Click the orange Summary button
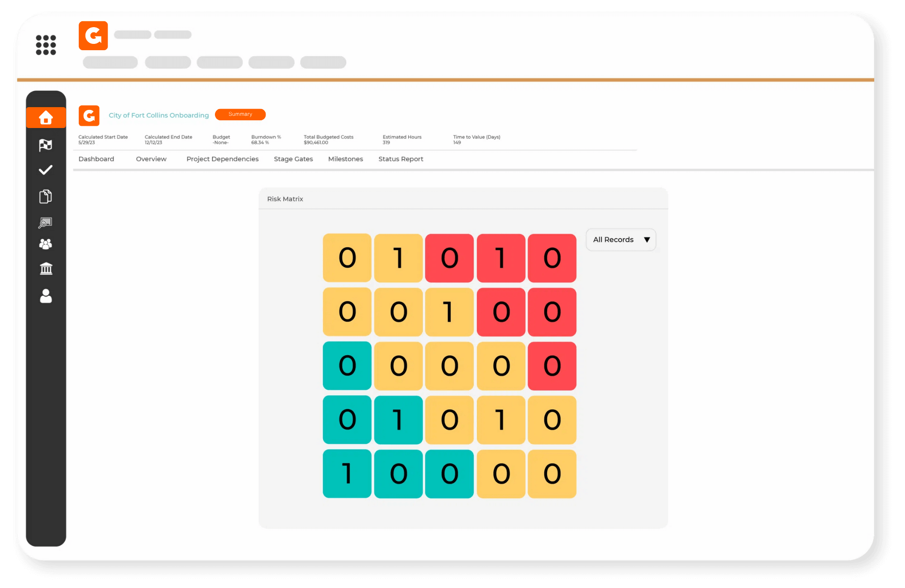The width and height of the screenshot is (905, 588). pyautogui.click(x=240, y=114)
